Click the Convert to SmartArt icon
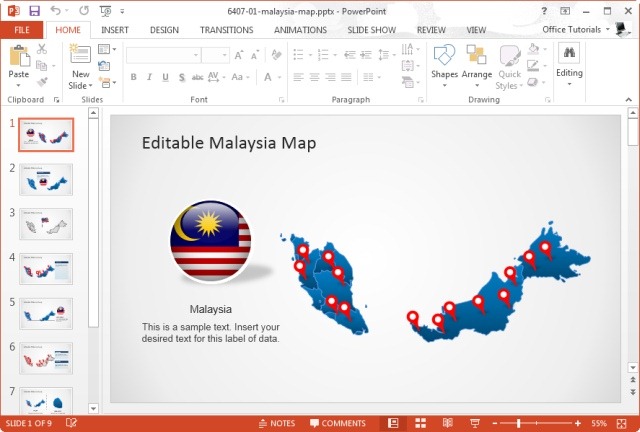Screen dimensions: 640x432 tap(408, 82)
